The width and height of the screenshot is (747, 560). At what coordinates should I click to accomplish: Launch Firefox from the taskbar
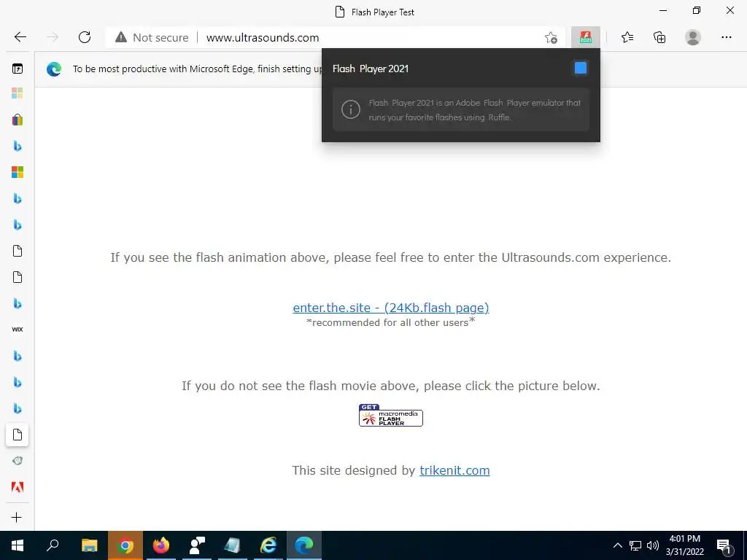[x=161, y=545]
